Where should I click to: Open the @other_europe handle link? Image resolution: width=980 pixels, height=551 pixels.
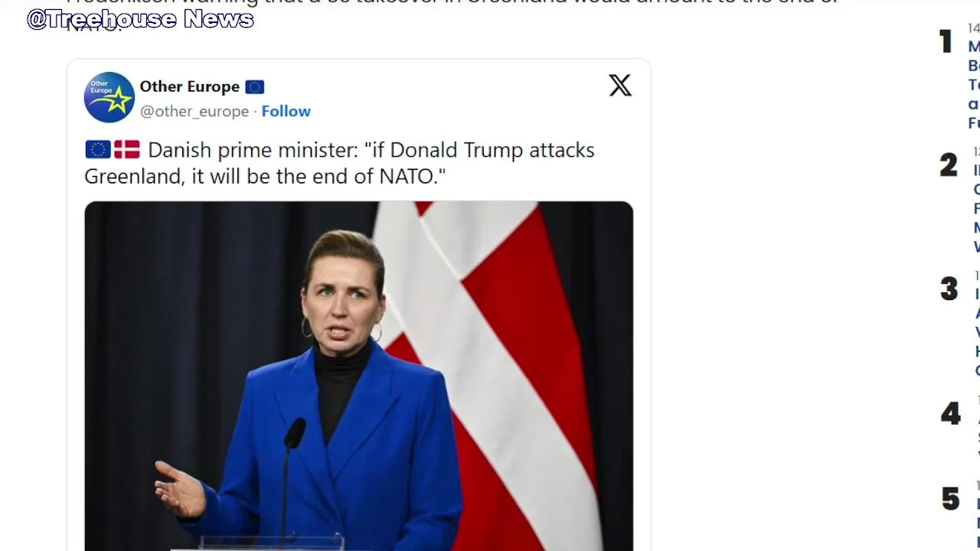coord(194,111)
